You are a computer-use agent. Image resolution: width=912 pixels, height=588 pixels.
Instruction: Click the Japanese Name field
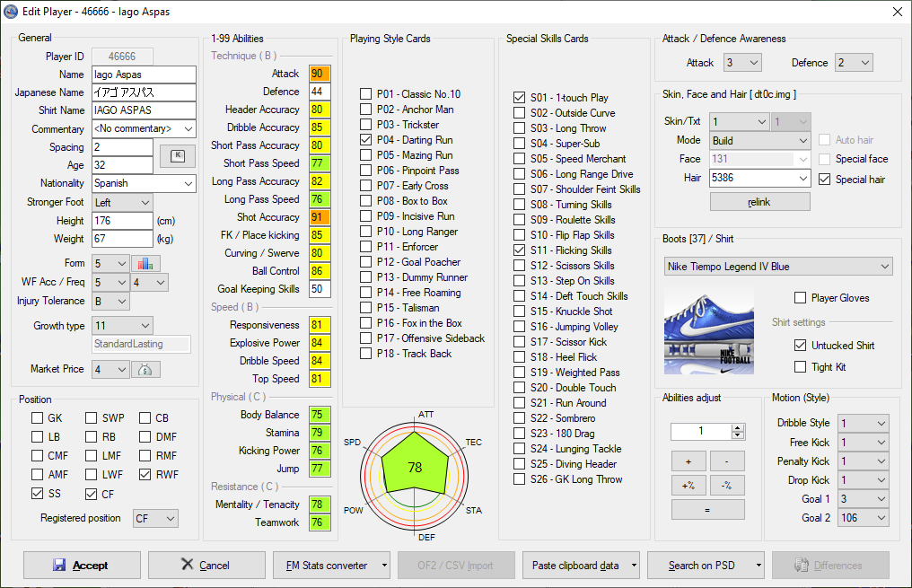145,92
